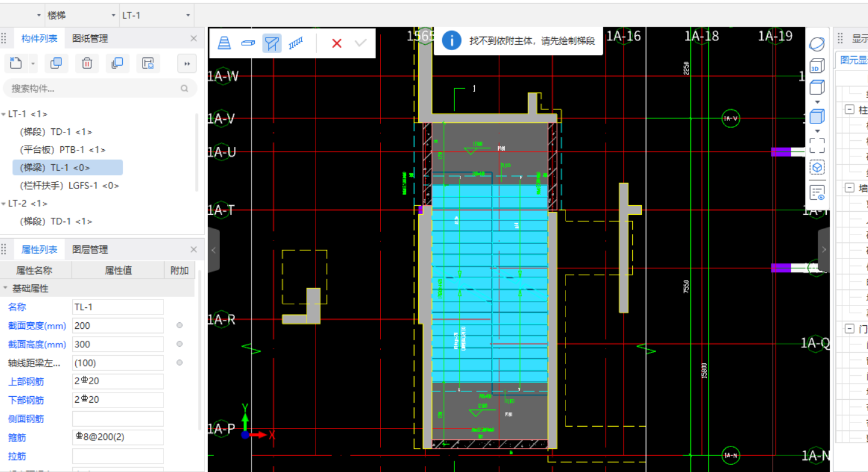Select (梯梁) TL-1 item
This screenshot has height=472, width=868.
[67, 168]
